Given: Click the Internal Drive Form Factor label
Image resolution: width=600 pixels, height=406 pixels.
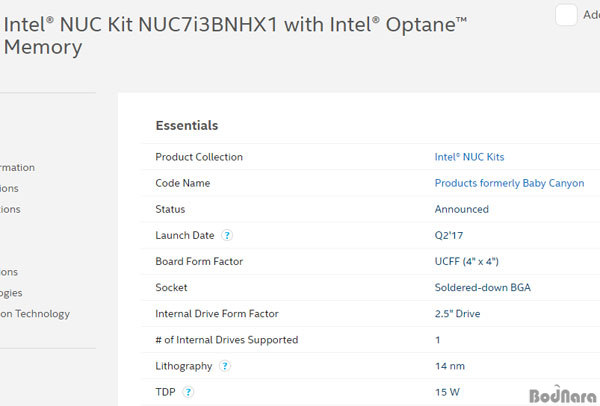Looking at the screenshot, I should click(217, 314).
